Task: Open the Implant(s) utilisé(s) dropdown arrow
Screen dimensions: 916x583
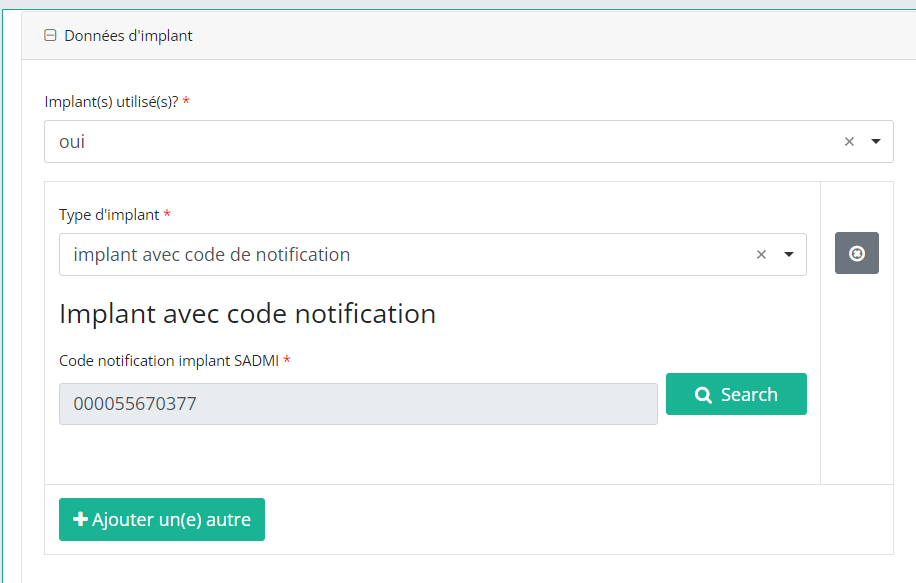Action: click(x=876, y=142)
